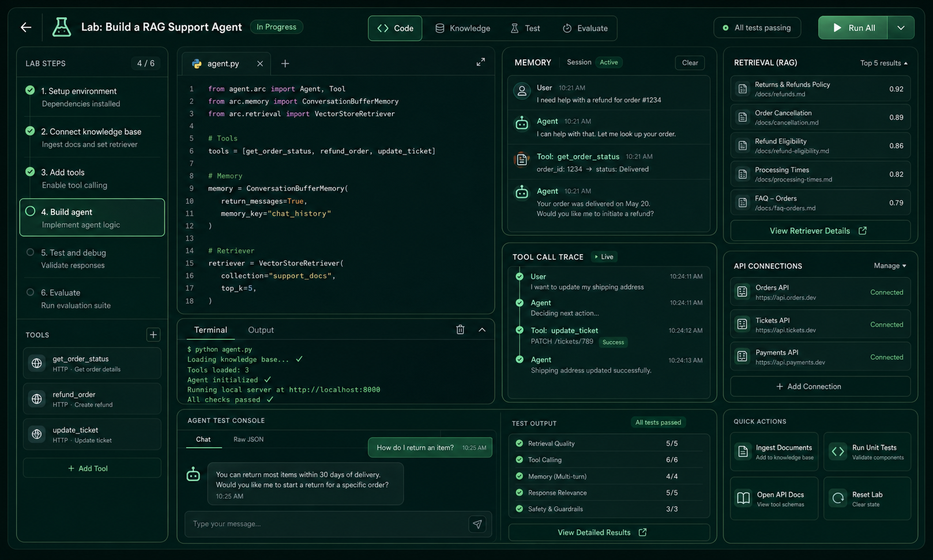
Task: Click the Processing Times document icon
Action: click(x=743, y=174)
